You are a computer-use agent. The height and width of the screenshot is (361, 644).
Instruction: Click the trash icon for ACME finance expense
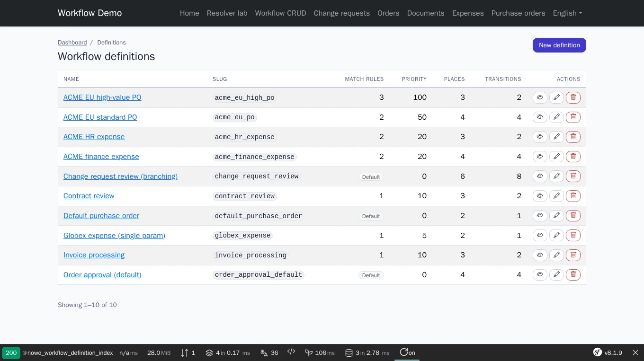(x=573, y=157)
